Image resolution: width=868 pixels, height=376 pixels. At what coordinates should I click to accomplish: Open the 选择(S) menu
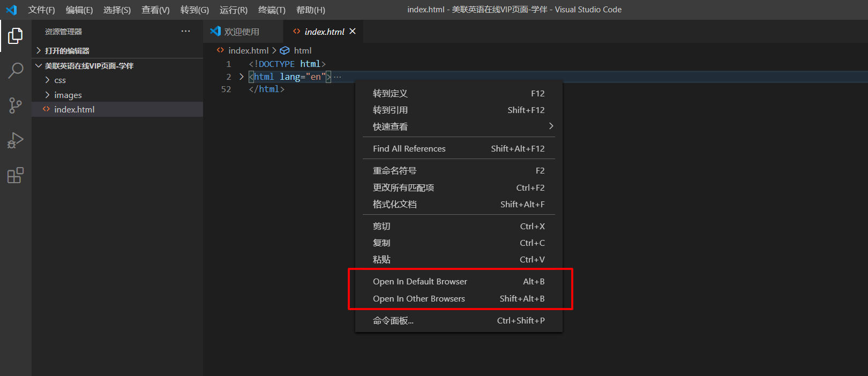click(x=117, y=10)
